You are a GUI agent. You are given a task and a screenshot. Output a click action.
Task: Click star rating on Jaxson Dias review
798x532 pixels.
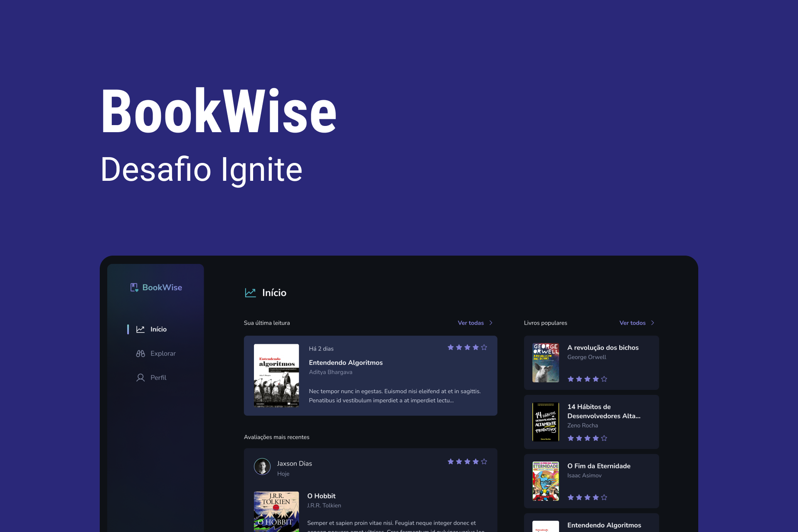467,462
